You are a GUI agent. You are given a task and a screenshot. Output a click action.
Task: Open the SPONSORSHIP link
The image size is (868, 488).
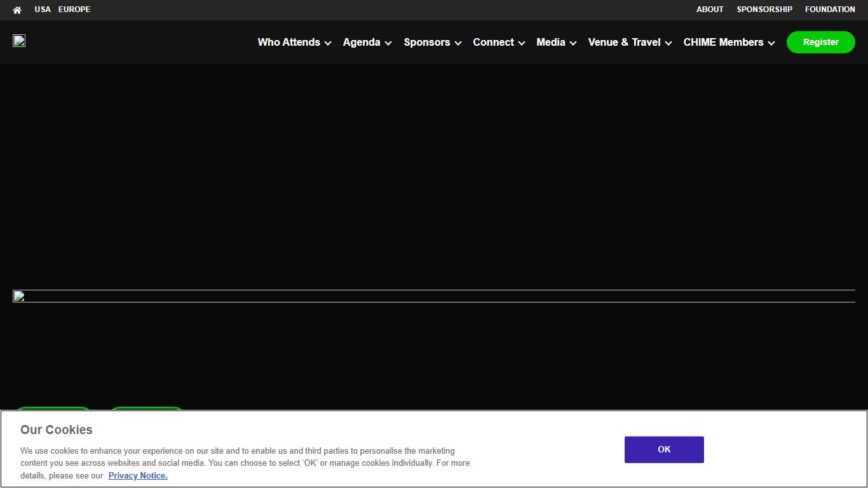[x=764, y=10]
